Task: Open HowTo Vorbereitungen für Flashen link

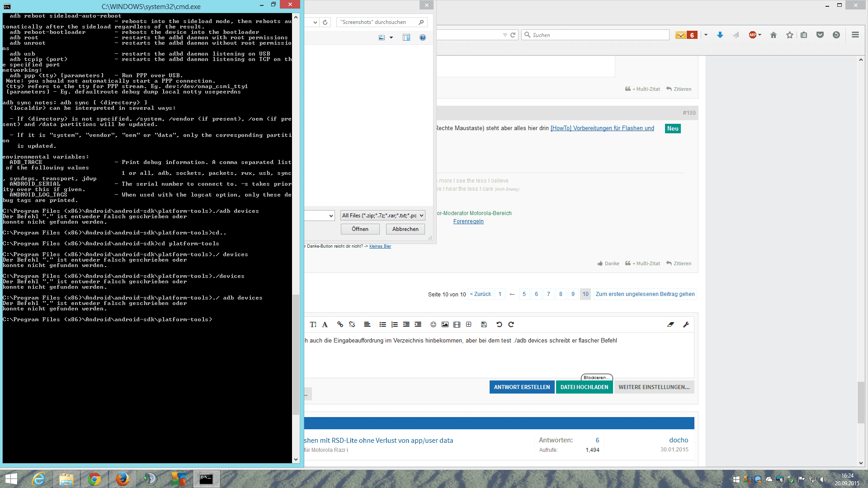Action: [602, 128]
